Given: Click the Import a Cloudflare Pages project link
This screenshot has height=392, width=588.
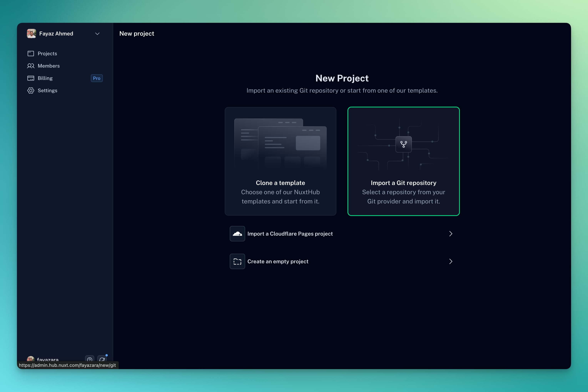Looking at the screenshot, I should [x=290, y=234].
